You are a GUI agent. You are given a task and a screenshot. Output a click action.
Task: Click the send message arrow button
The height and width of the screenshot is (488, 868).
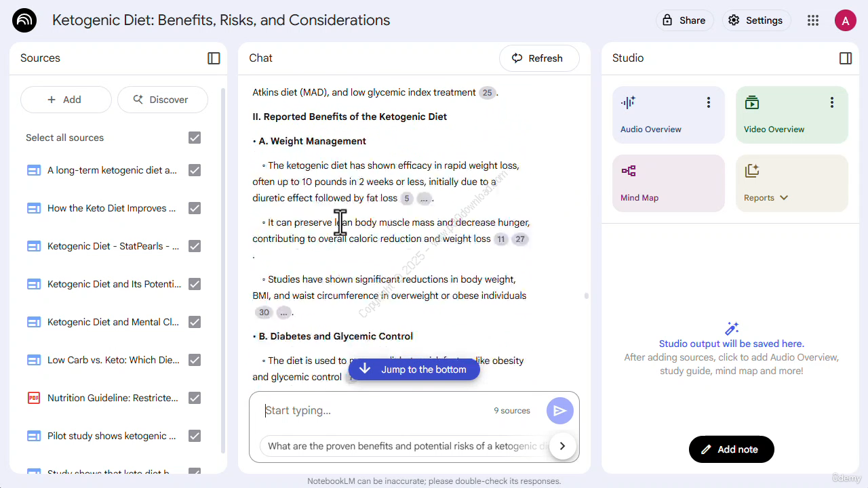click(560, 411)
